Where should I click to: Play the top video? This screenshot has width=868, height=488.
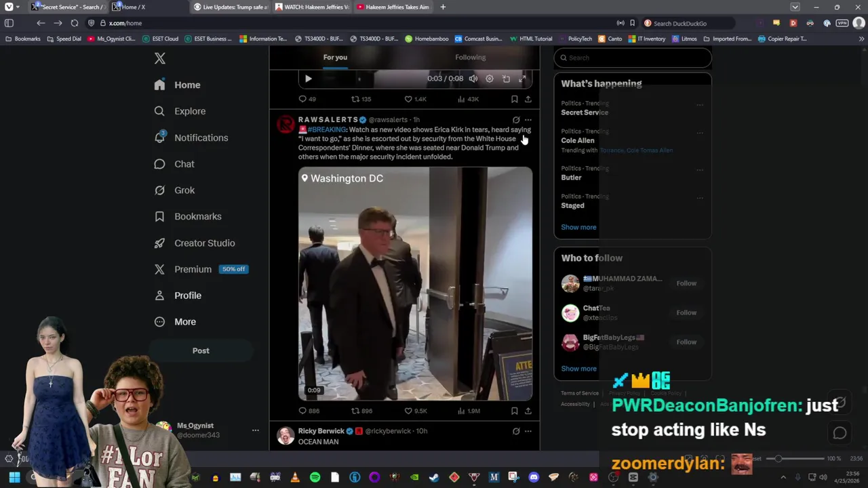[308, 79]
